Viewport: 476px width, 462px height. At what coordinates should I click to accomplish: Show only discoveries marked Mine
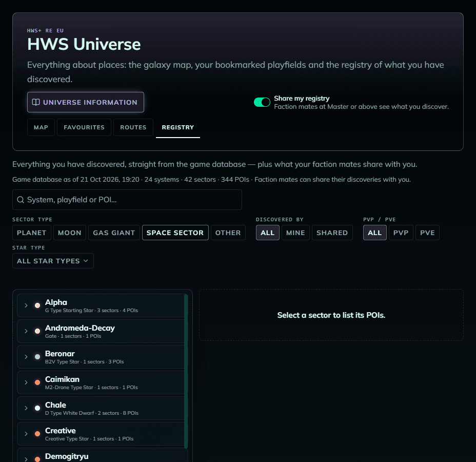[295, 233]
